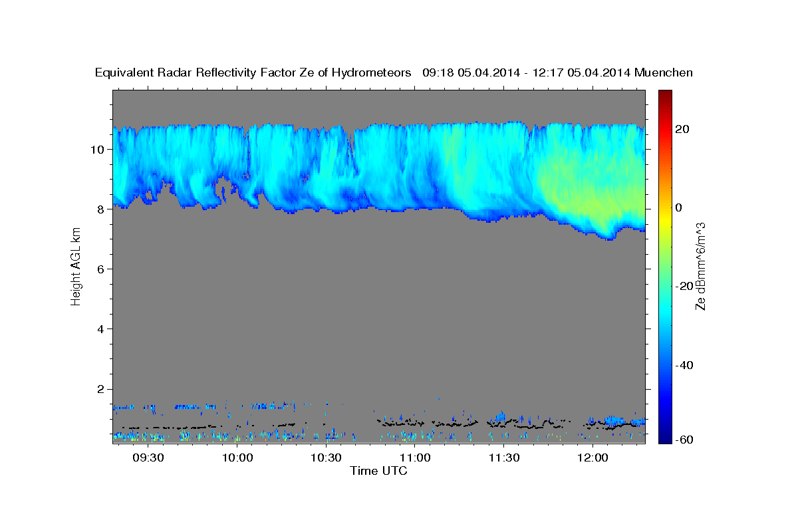Click the height tick label '6'

point(101,269)
